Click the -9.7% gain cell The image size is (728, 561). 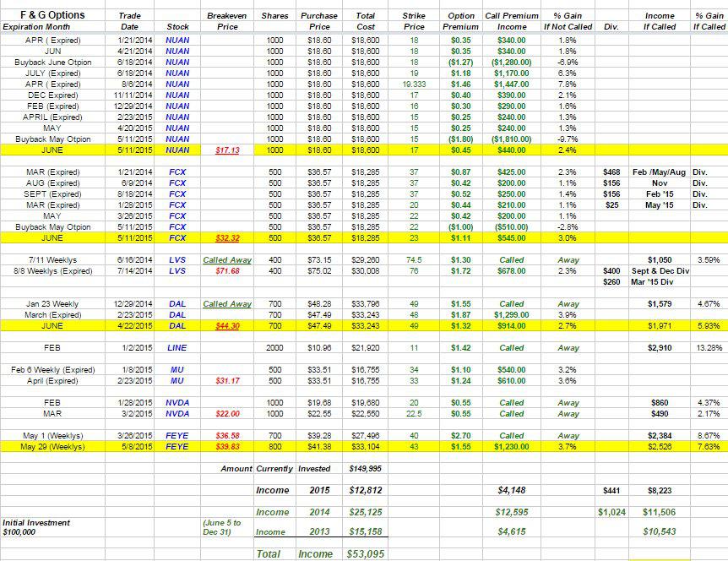(568, 139)
